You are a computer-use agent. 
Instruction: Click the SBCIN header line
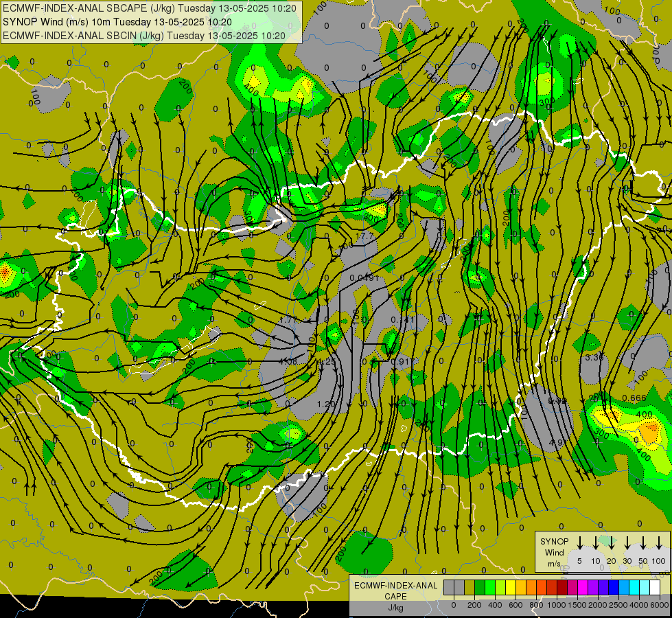click(144, 36)
